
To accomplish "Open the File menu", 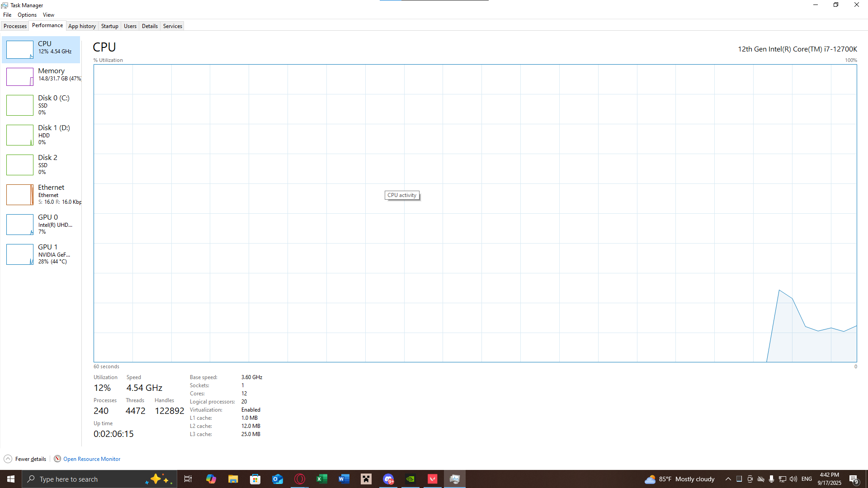I will click(x=7, y=15).
